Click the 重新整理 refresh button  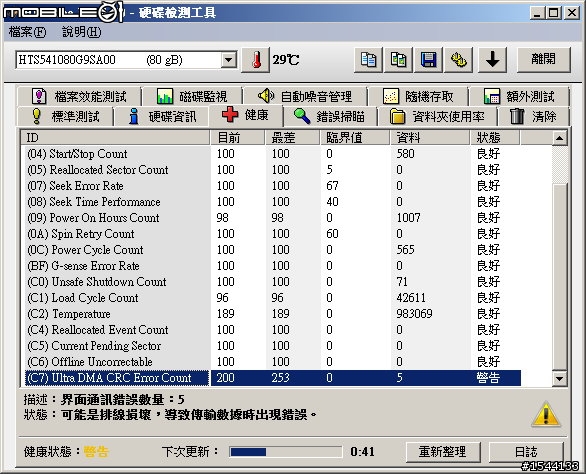(443, 452)
